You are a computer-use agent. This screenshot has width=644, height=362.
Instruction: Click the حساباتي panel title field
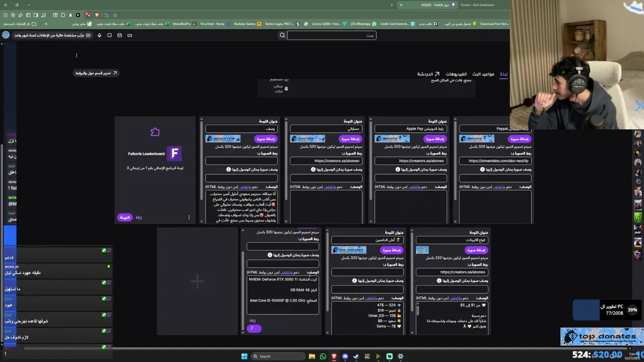(x=326, y=129)
